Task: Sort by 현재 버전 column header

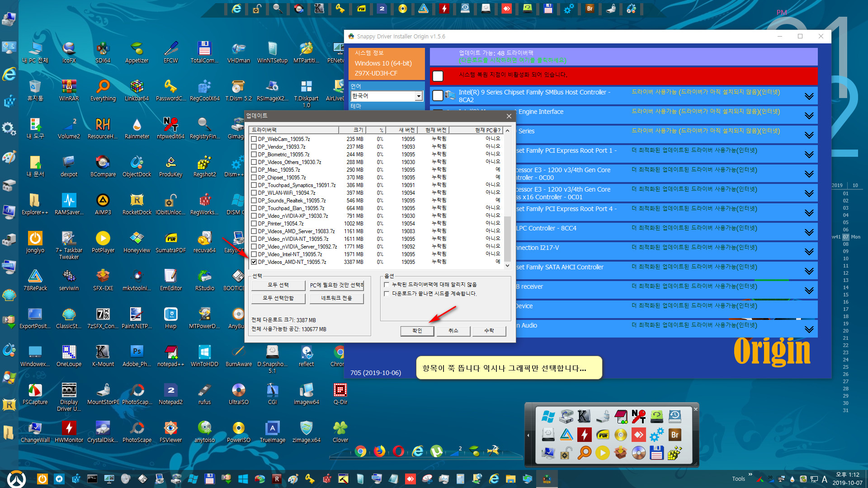Action: (434, 130)
